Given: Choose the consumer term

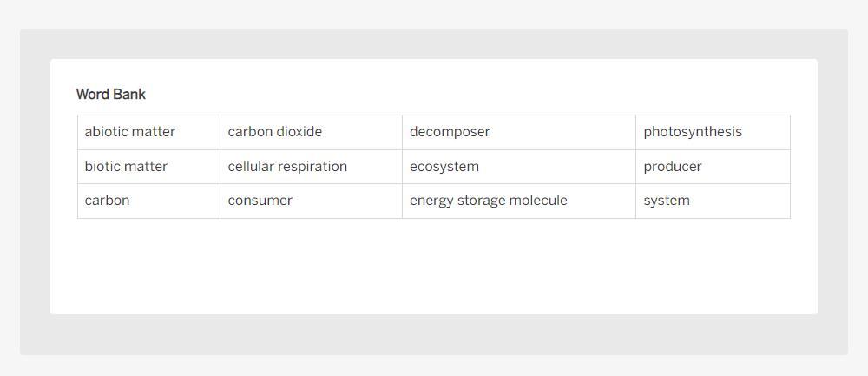Looking at the screenshot, I should coord(260,201).
